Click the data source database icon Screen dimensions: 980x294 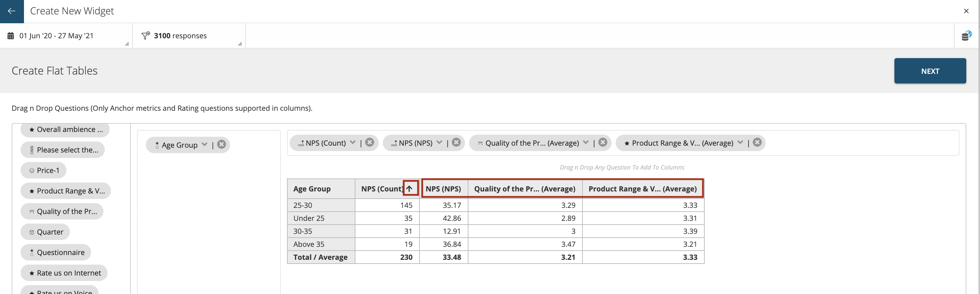[x=967, y=36]
